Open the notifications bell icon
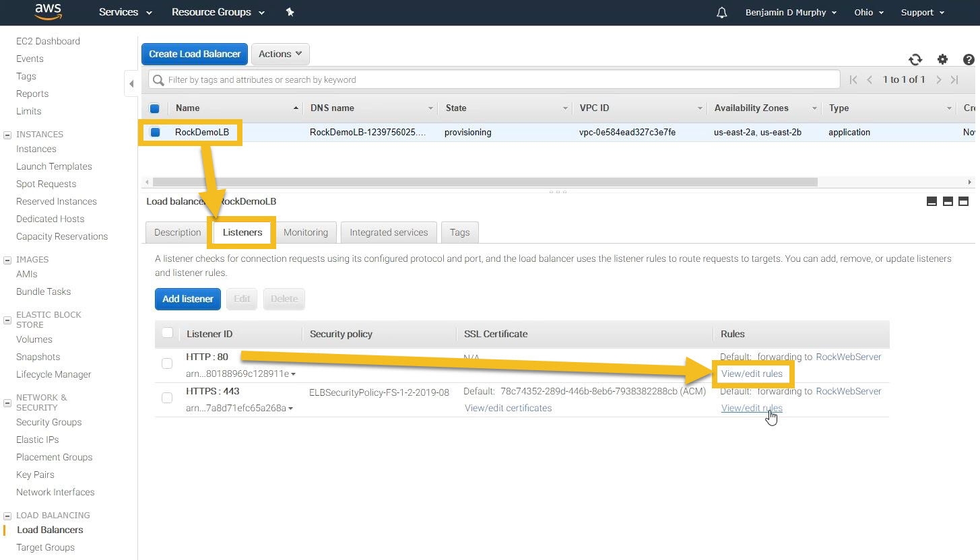Image resolution: width=980 pixels, height=560 pixels. (722, 13)
